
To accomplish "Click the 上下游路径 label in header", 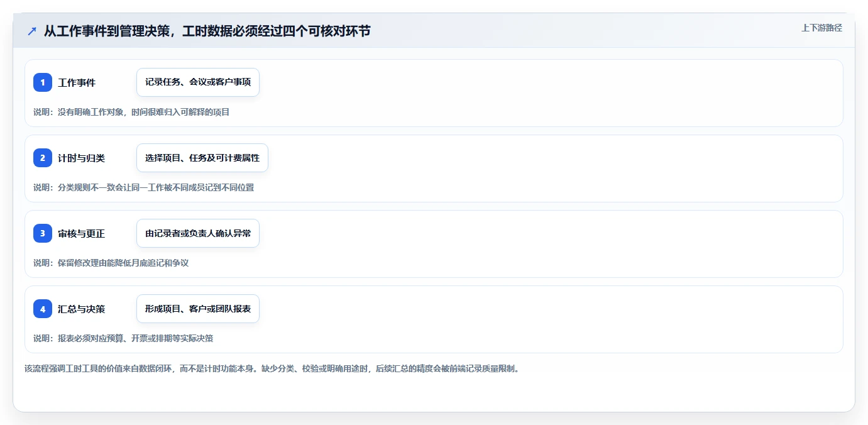I will click(821, 28).
